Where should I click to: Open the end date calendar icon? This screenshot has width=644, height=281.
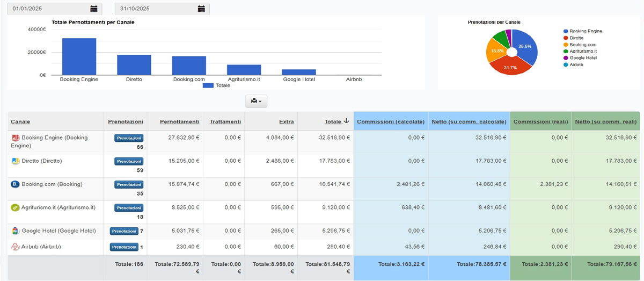pyautogui.click(x=201, y=9)
